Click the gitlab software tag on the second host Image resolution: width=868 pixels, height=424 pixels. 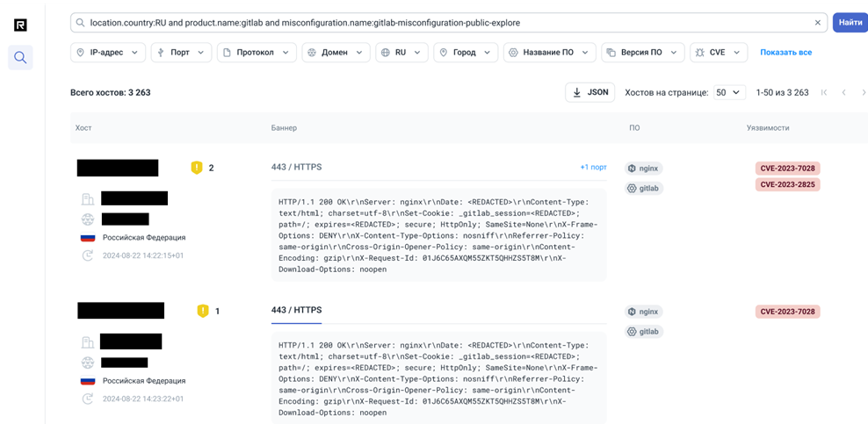coord(644,332)
